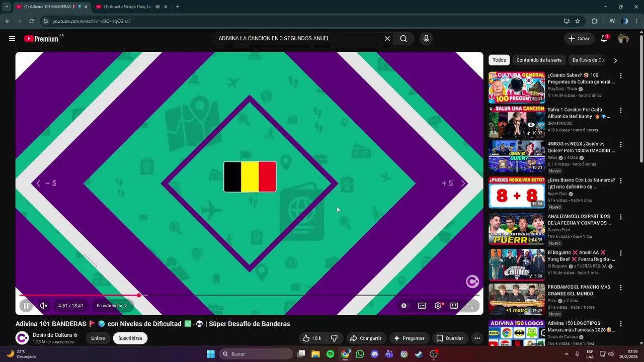The width and height of the screenshot is (644, 362).
Task: Open options for '¿Eres Bueno Con Los Números?'
Action: point(620,180)
